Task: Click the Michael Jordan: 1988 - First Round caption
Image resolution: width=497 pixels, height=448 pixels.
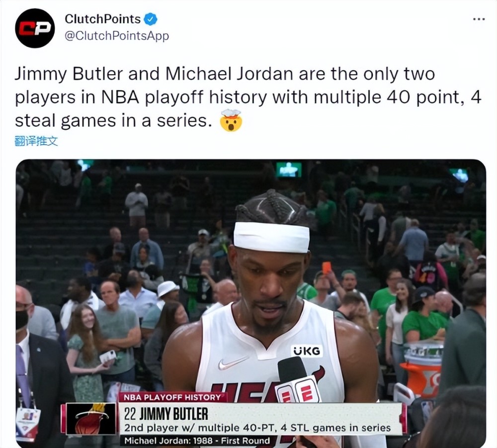Action: (x=197, y=441)
